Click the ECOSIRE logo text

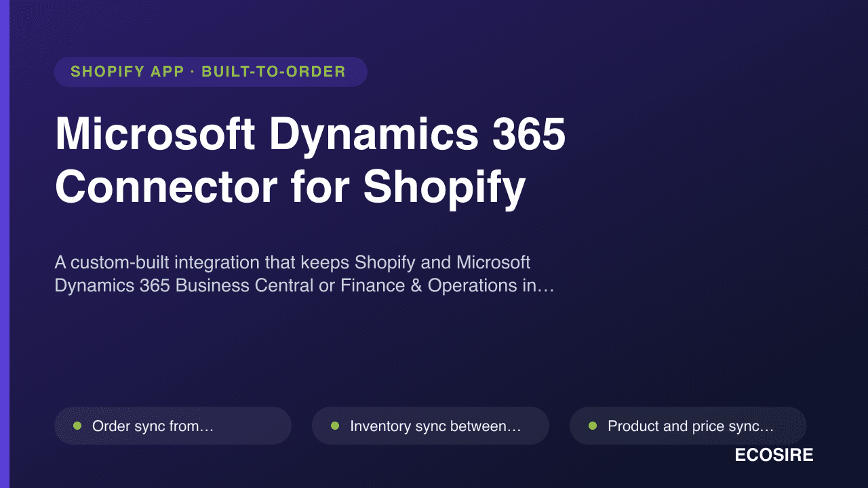click(774, 455)
